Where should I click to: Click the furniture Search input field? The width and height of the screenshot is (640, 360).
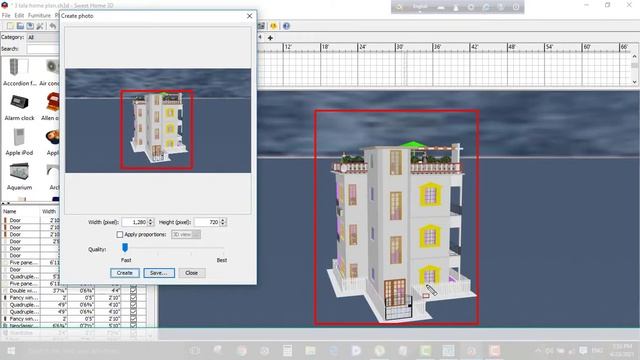coord(43,49)
